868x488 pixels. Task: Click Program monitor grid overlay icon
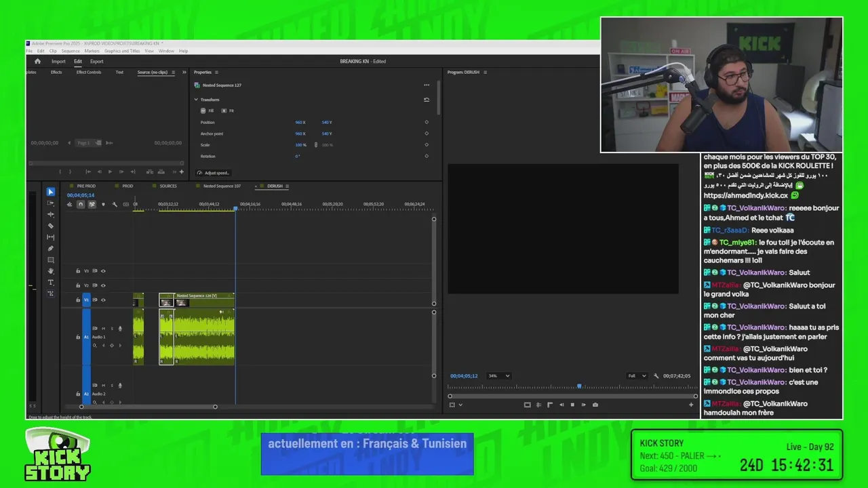538,405
